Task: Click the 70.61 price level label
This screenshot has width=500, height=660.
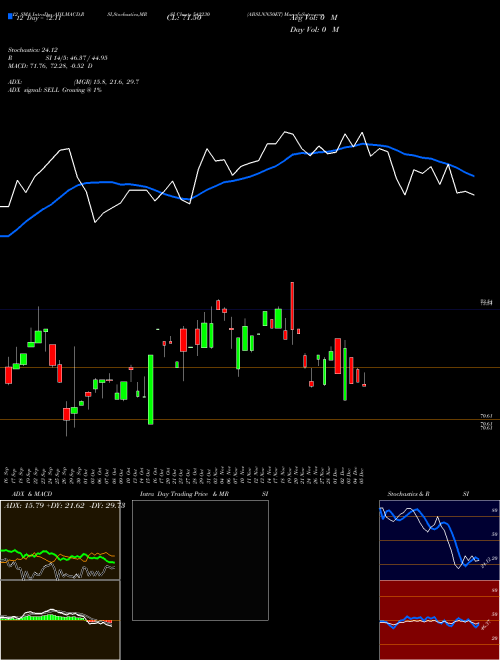Action: pos(487,416)
